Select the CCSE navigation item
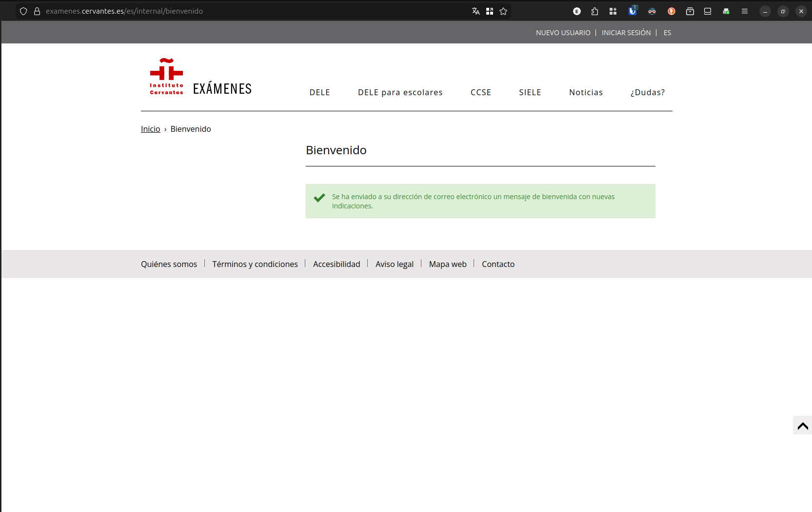This screenshot has width=812, height=512. point(480,92)
